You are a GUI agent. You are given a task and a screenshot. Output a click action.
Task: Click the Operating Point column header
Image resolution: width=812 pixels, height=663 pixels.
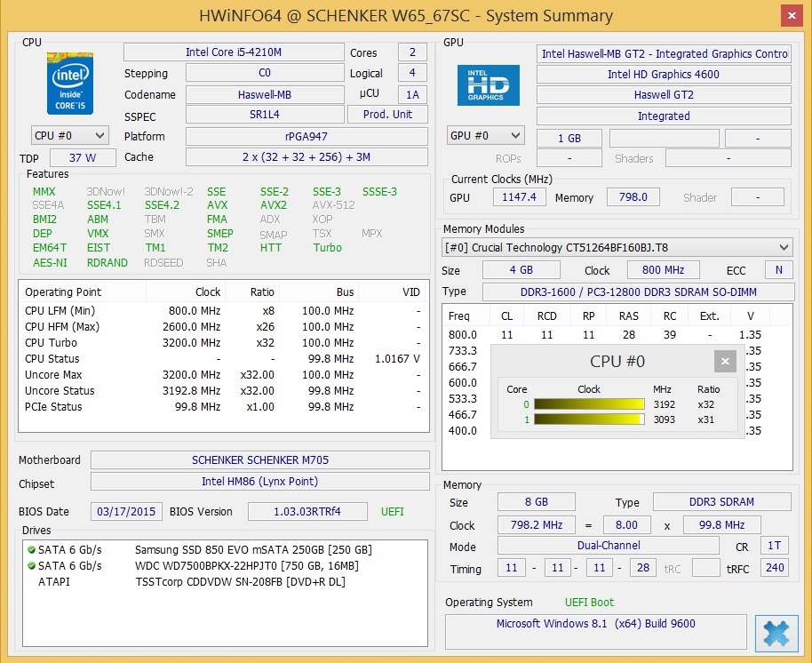83,292
